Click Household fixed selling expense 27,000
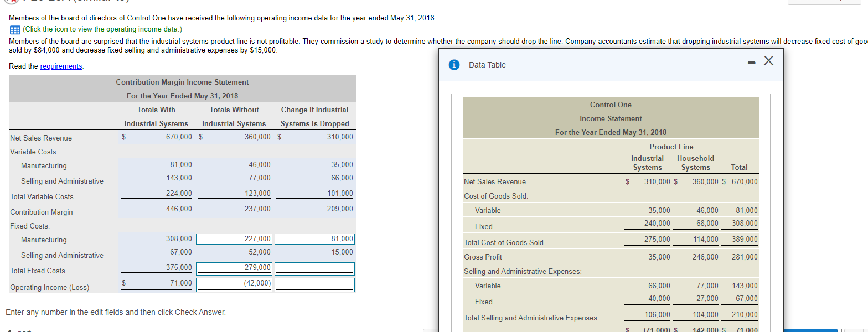 tap(707, 298)
